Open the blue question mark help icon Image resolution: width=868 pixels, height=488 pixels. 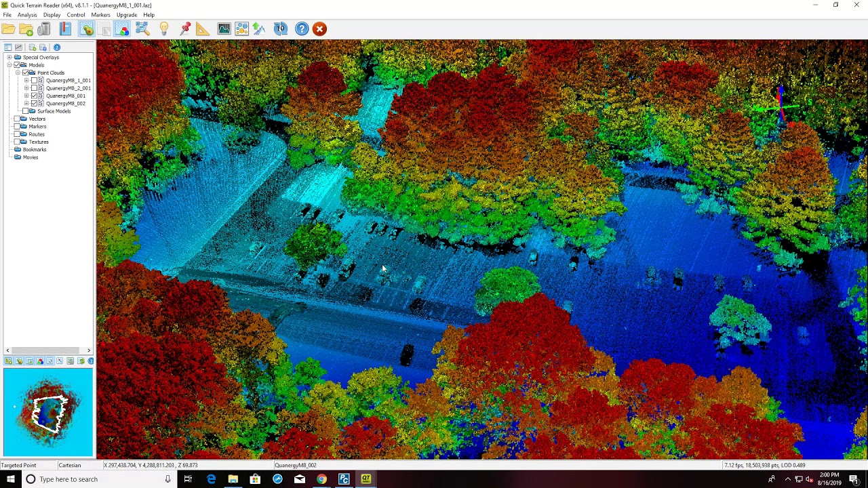(x=302, y=29)
